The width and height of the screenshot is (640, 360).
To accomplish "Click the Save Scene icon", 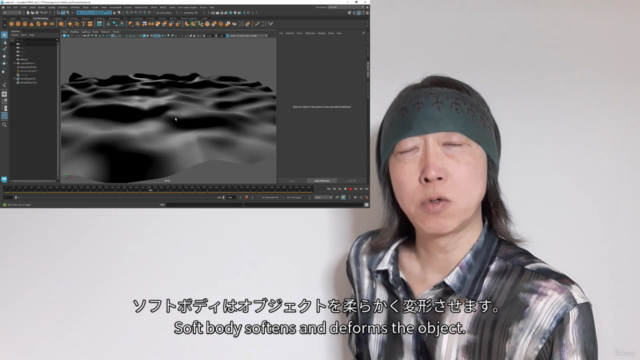I will point(37,13).
